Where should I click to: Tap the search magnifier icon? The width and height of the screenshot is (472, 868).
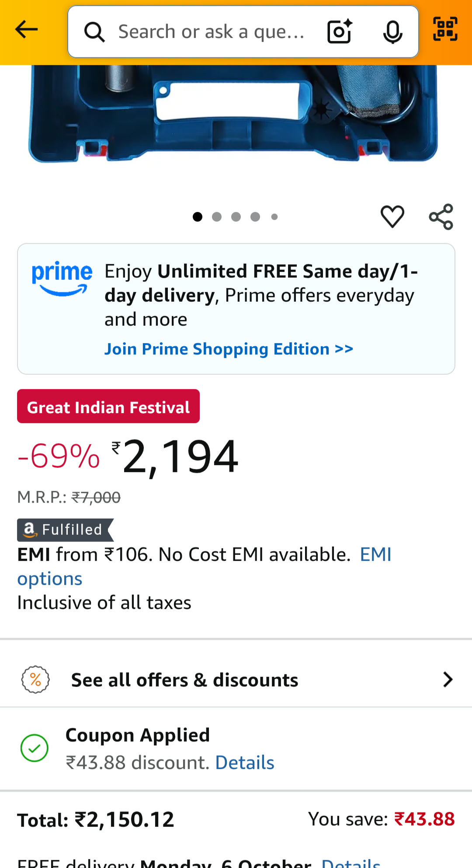click(x=94, y=32)
